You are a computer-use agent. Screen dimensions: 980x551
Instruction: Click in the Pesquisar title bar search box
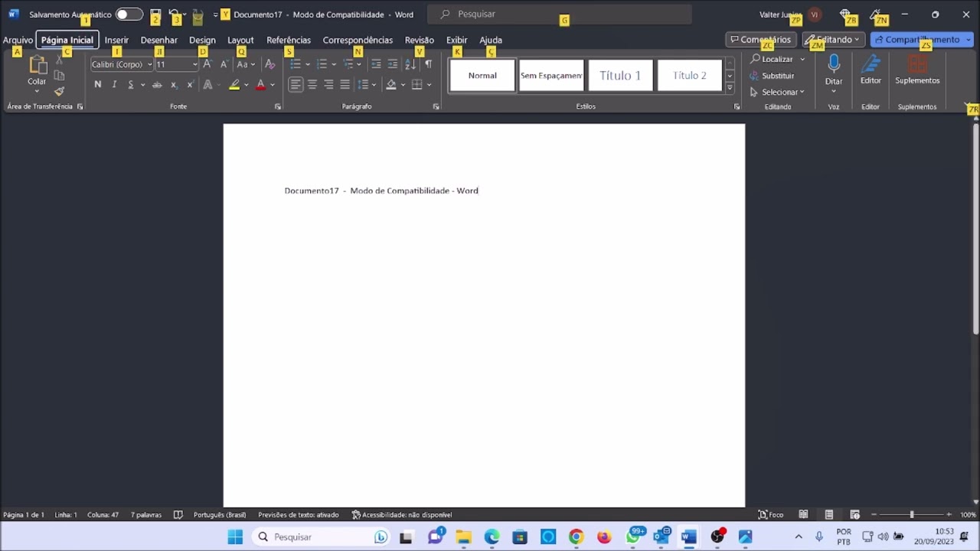coord(560,14)
